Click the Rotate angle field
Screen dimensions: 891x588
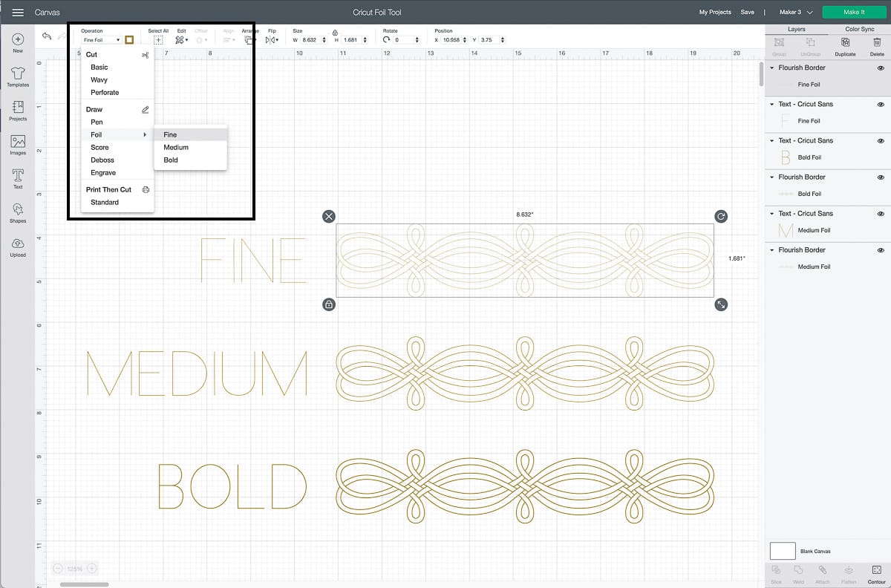(405, 40)
